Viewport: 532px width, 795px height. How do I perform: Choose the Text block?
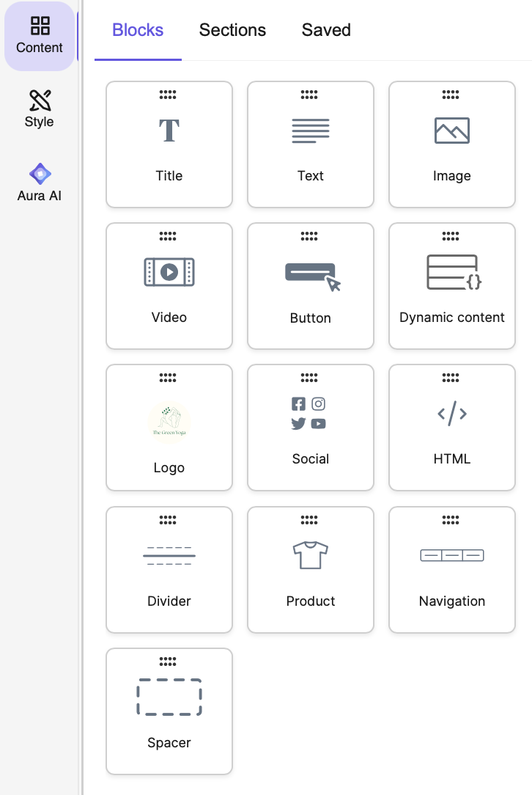[311, 144]
